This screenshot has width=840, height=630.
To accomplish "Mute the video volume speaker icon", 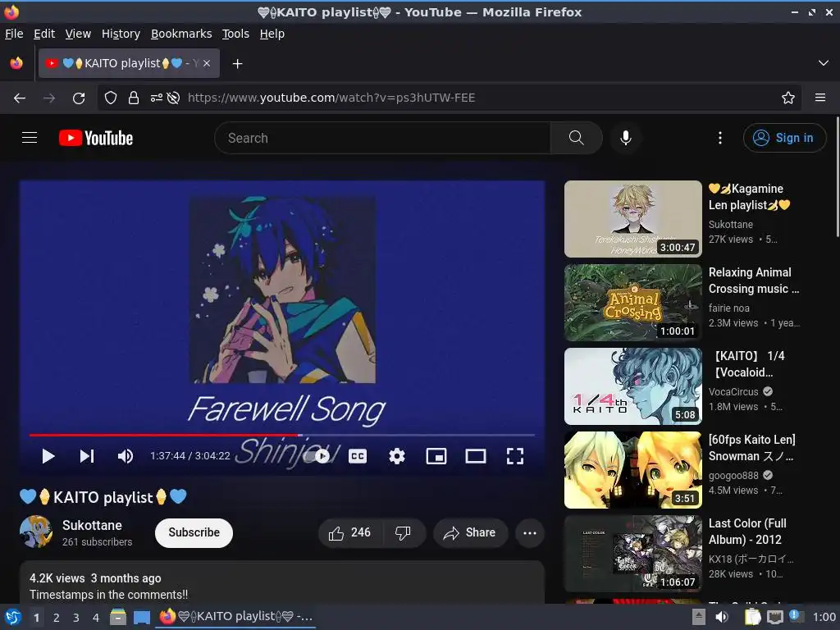I will 126,456.
